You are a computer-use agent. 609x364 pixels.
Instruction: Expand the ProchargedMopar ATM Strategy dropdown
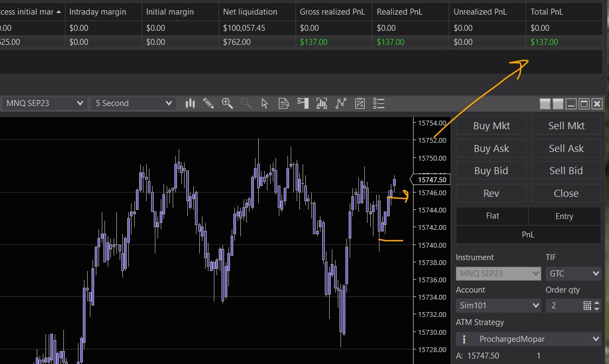coord(596,339)
